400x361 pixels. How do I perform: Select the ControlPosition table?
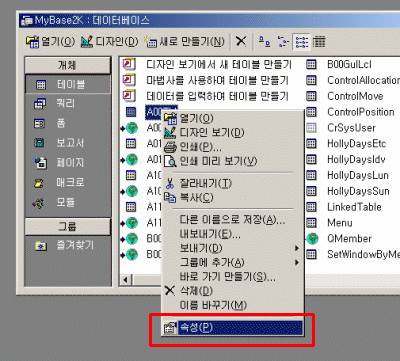click(361, 112)
